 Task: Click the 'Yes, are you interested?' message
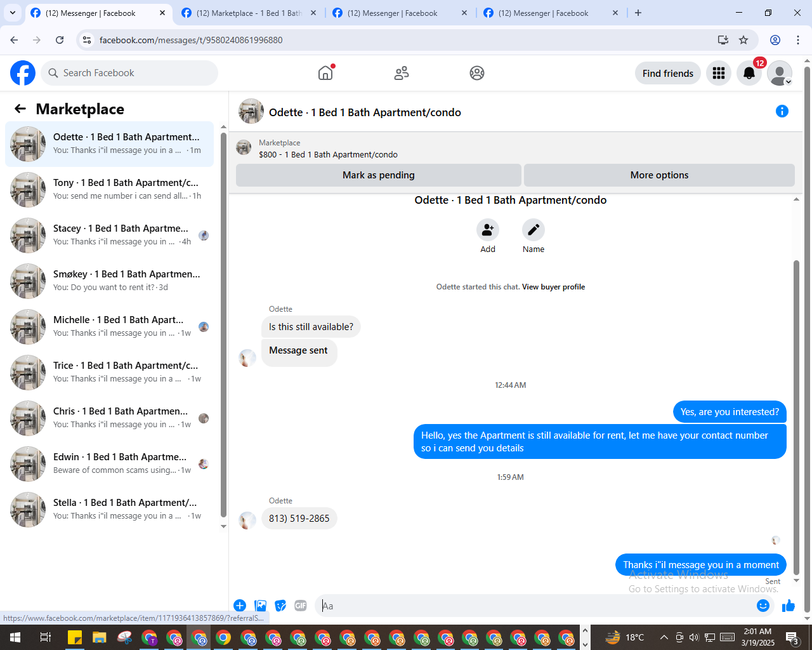tap(730, 412)
